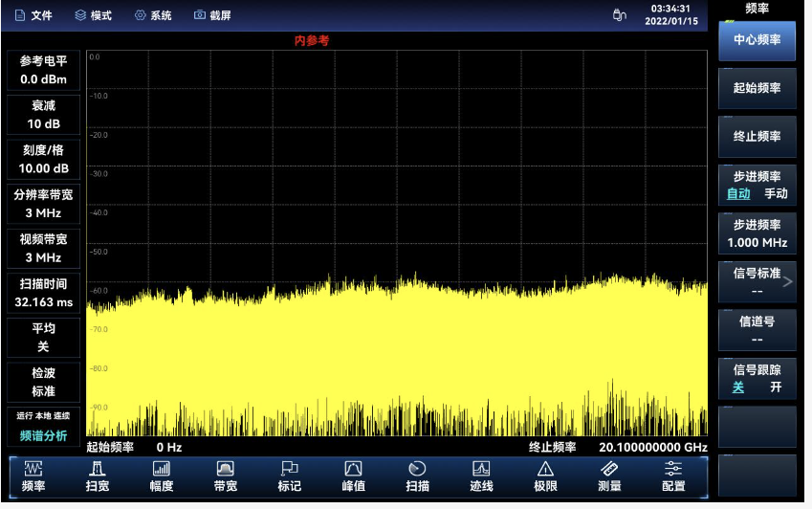
Task: Click the 平均 关 averaging panel
Action: tap(43, 338)
